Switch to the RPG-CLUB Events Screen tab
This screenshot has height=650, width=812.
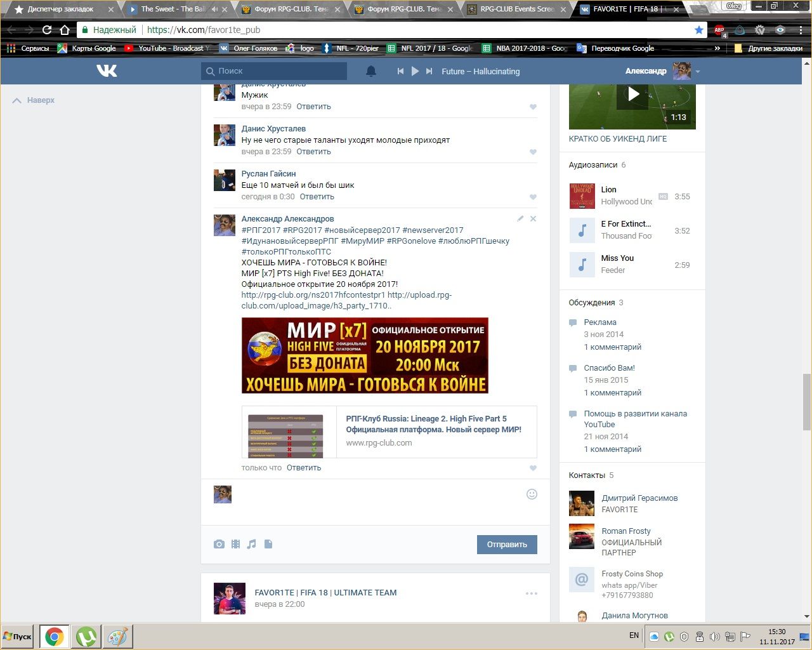517,10
